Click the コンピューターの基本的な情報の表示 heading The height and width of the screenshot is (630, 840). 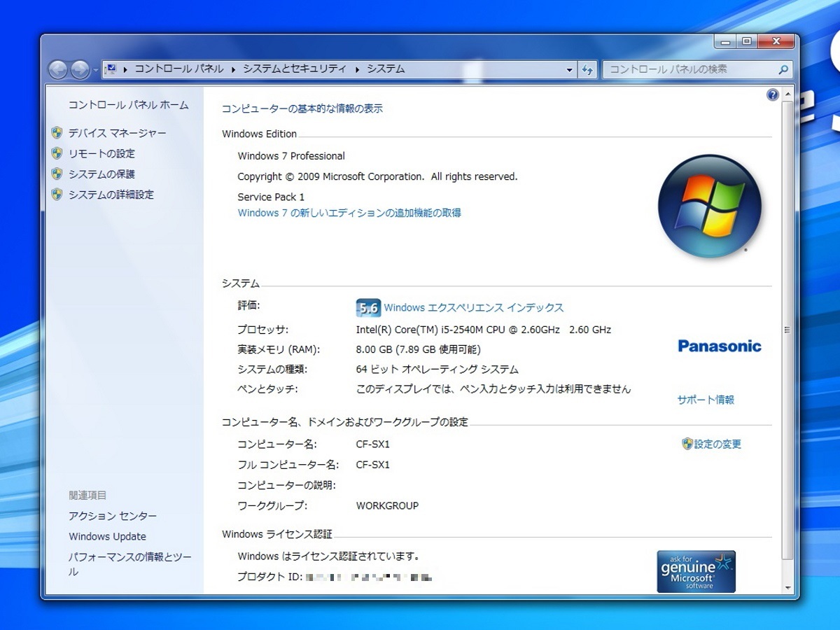[x=302, y=108]
